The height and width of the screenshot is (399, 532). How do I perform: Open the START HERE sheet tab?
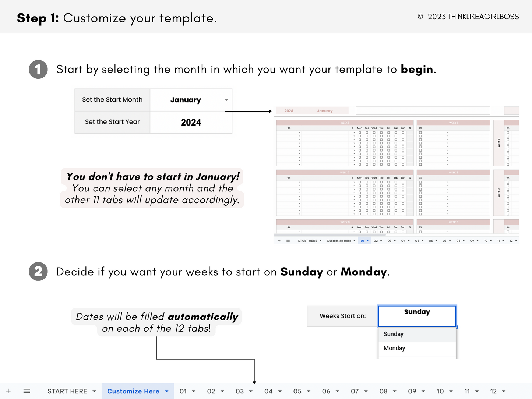click(x=67, y=391)
